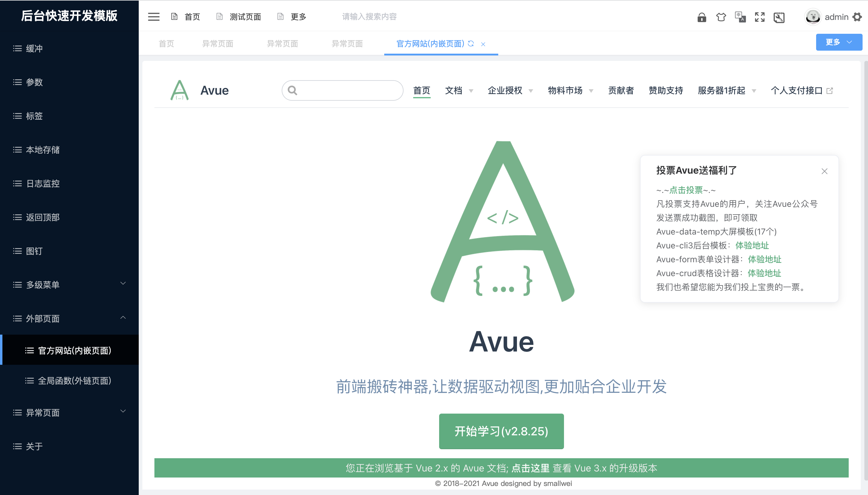Click the settings gear beside admin

point(857,17)
